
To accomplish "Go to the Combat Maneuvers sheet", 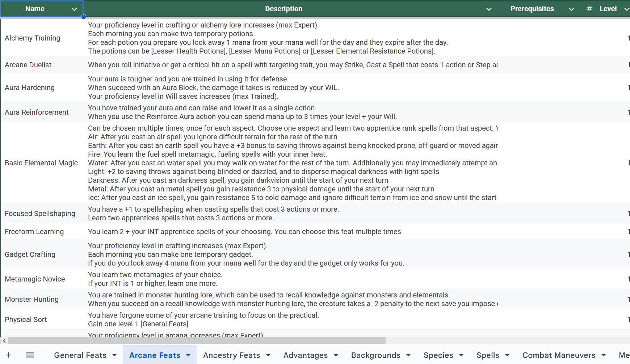I will (x=559, y=355).
